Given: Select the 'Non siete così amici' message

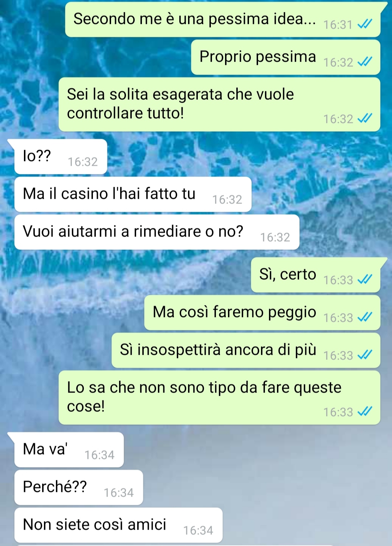Looking at the screenshot, I should [118, 525].
